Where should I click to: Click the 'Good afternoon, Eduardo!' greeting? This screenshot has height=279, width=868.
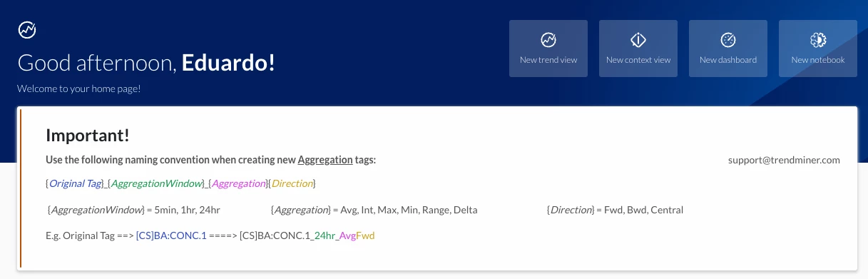(x=146, y=63)
